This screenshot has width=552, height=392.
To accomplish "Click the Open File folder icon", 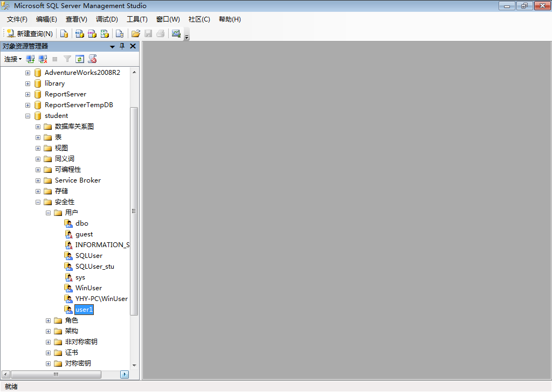I will 135,33.
